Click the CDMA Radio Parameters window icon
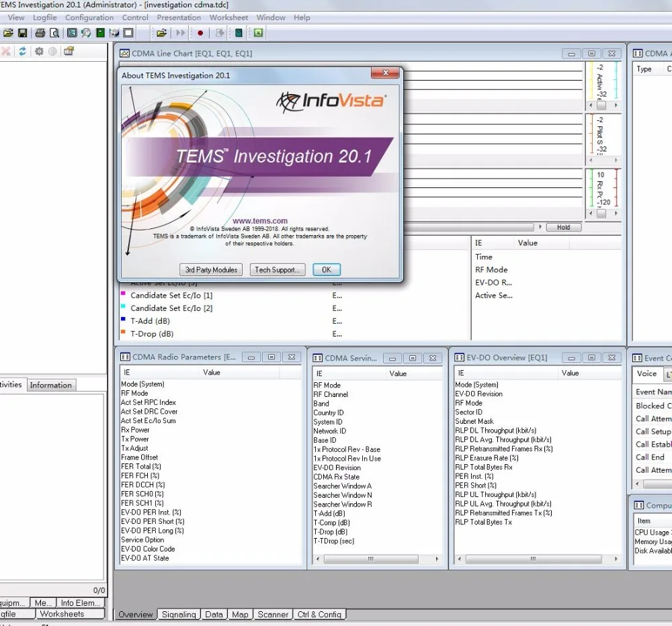The height and width of the screenshot is (626, 672). point(125,357)
